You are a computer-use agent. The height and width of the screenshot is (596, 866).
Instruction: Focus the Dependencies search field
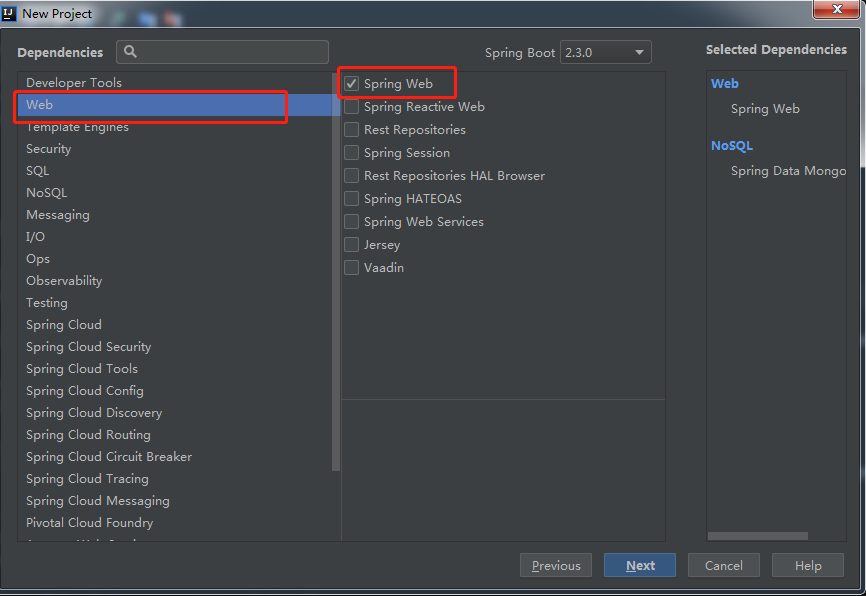click(222, 52)
